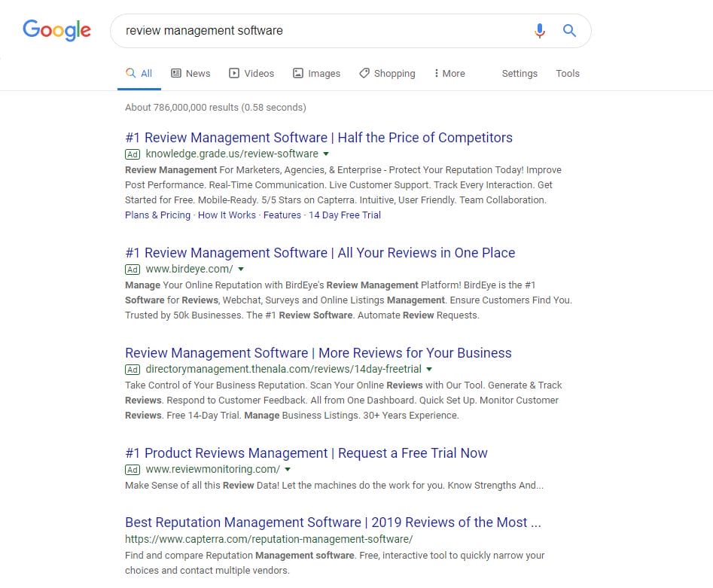Expand dropdown arrow next to knowledge.grade.us URL
The width and height of the screenshot is (713, 588).
click(326, 154)
